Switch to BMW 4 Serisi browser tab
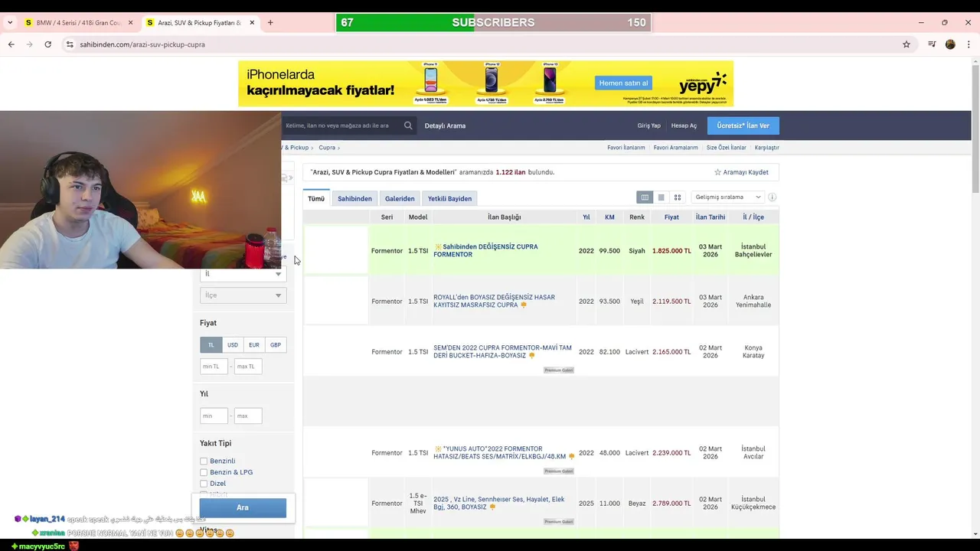 78,22
